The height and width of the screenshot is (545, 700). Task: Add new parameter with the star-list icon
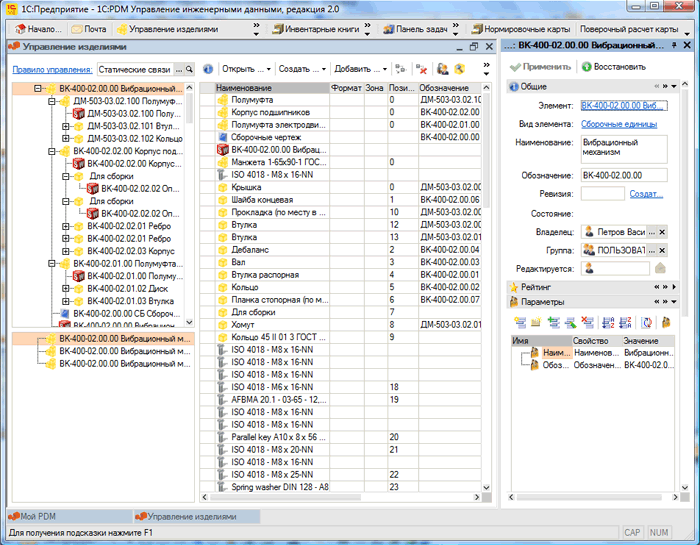(x=520, y=322)
